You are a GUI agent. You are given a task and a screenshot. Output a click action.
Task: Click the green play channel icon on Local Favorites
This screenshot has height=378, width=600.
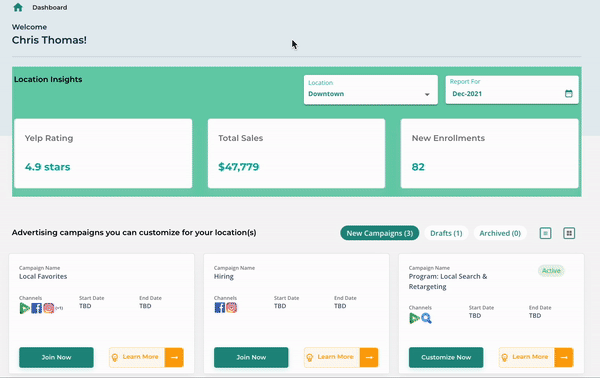coord(24,308)
